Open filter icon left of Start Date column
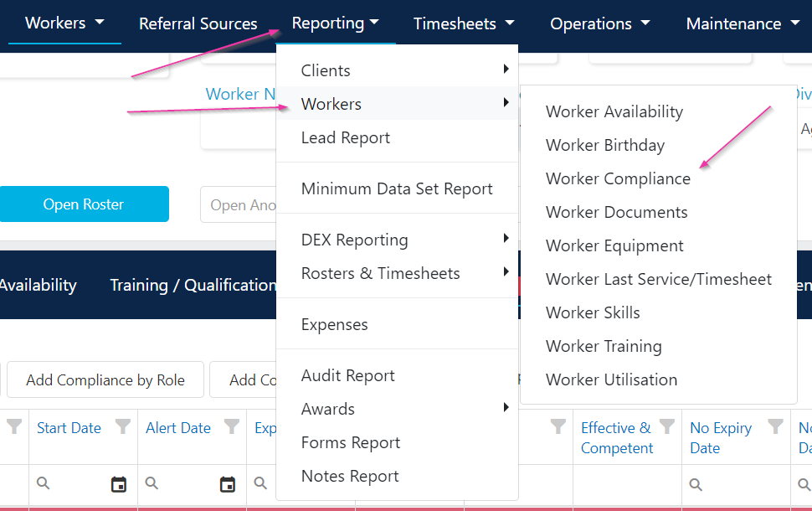Image resolution: width=812 pixels, height=511 pixels. (x=14, y=426)
